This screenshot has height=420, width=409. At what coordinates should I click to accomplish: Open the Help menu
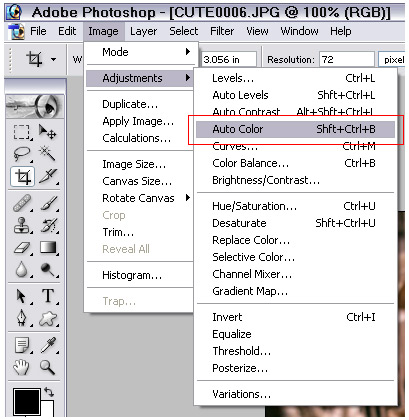340,31
